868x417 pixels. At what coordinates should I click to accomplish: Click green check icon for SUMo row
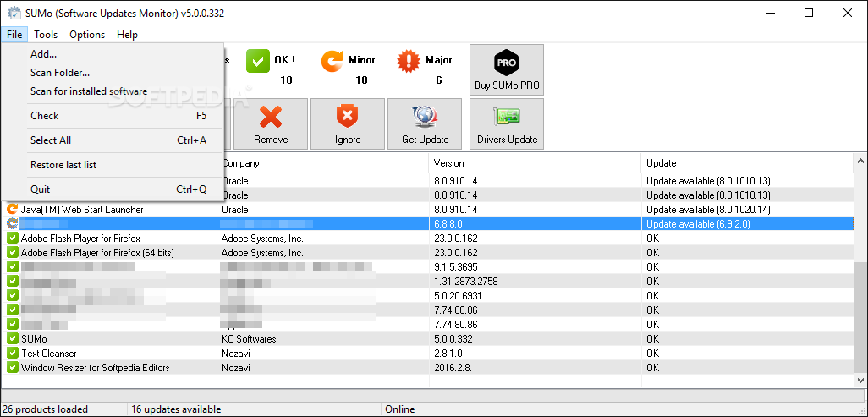click(12, 338)
